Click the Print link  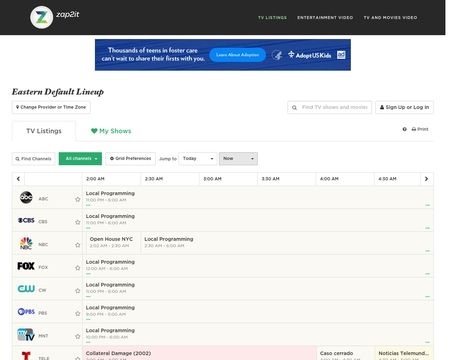pos(420,129)
